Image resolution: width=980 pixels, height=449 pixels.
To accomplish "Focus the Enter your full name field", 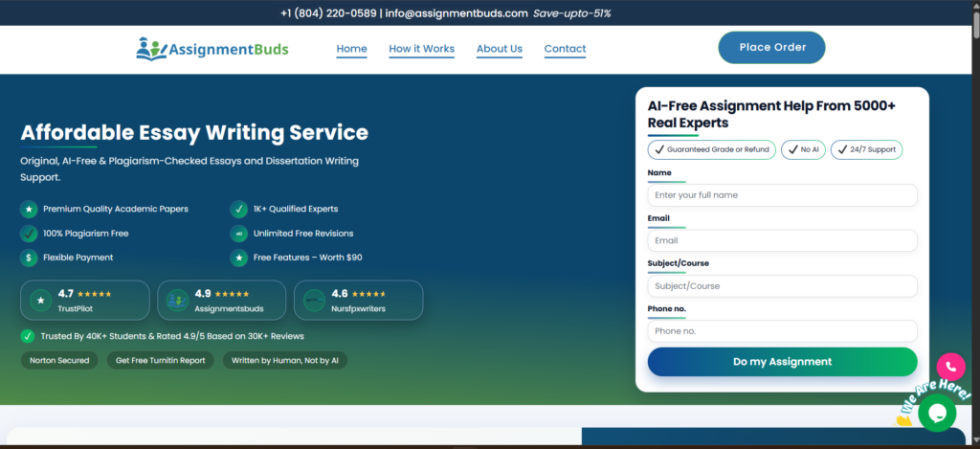I will [783, 195].
